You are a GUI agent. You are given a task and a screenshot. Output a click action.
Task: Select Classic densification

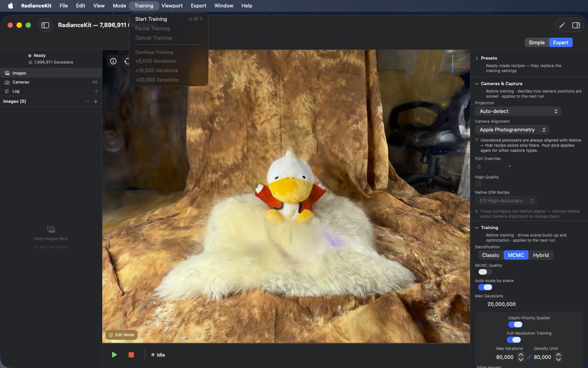(491, 255)
